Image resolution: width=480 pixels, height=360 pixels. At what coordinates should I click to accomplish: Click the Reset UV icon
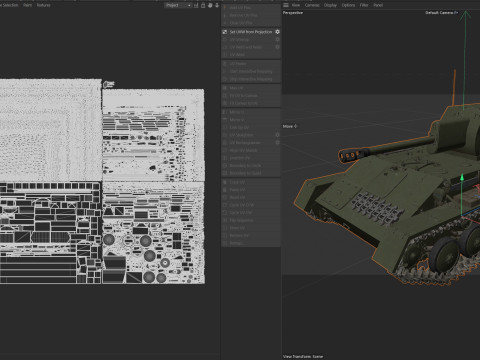(x=225, y=197)
